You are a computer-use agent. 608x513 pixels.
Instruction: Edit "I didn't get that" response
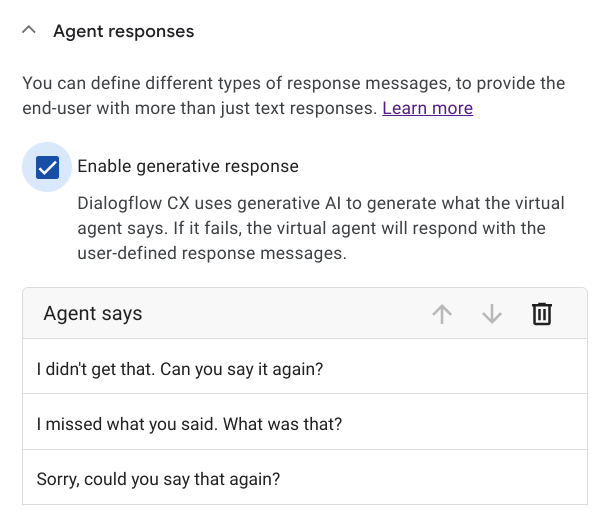(180, 368)
